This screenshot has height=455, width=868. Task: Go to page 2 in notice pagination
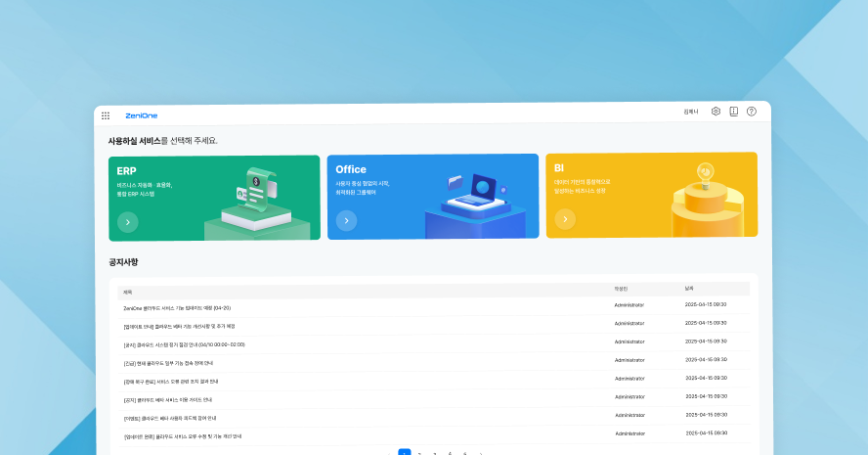click(x=420, y=453)
